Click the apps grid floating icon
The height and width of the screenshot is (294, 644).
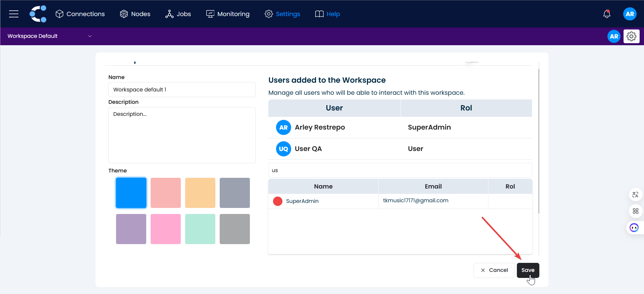coord(635,211)
